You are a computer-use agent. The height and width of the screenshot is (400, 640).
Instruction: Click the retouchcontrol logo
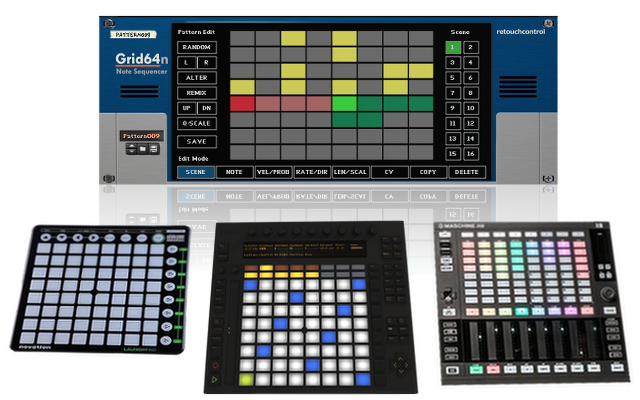click(x=520, y=32)
